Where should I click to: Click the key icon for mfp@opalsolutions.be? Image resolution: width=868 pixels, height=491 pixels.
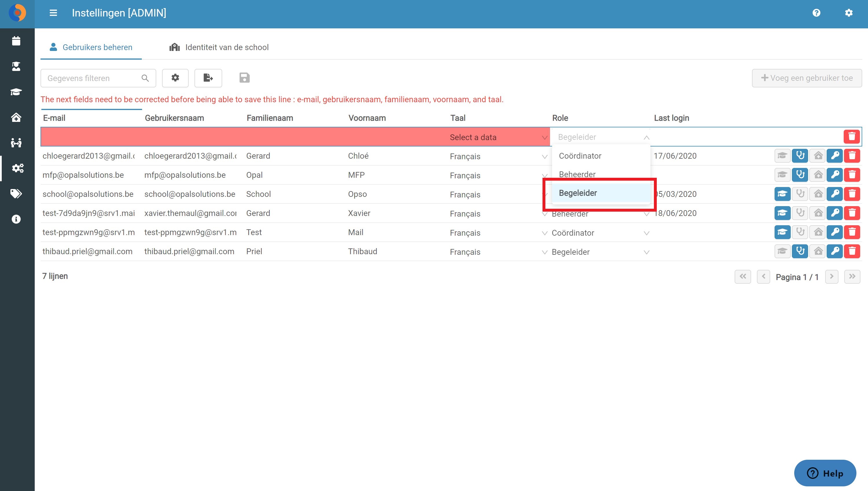pos(835,175)
